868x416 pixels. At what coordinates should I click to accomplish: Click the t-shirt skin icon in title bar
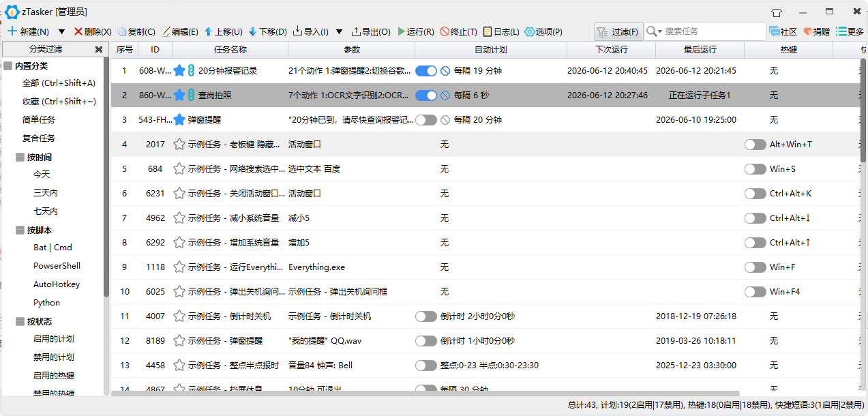click(777, 12)
